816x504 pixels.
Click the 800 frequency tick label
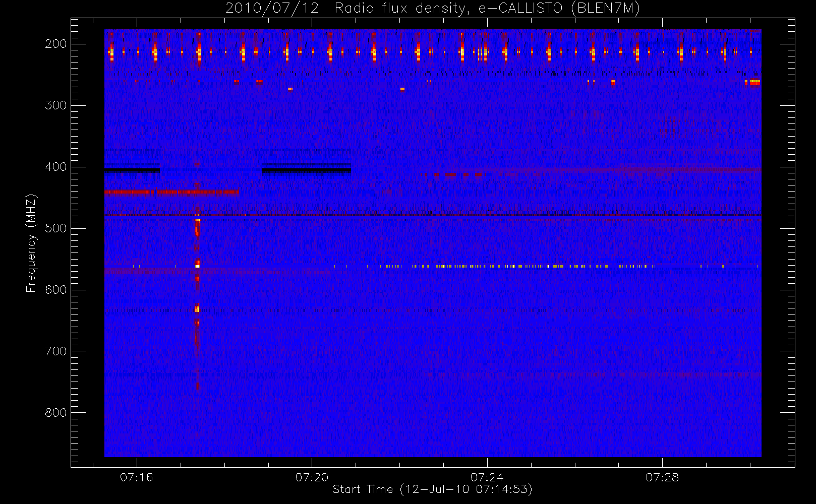[x=56, y=413]
